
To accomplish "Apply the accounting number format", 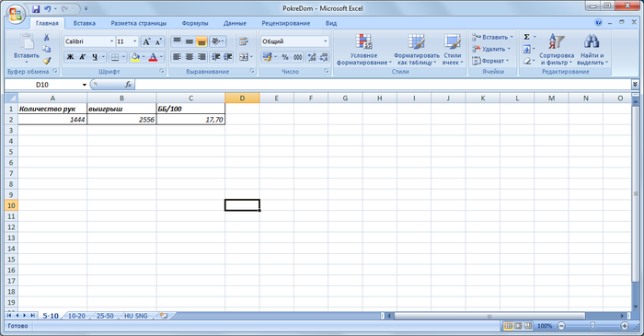I will [268, 57].
